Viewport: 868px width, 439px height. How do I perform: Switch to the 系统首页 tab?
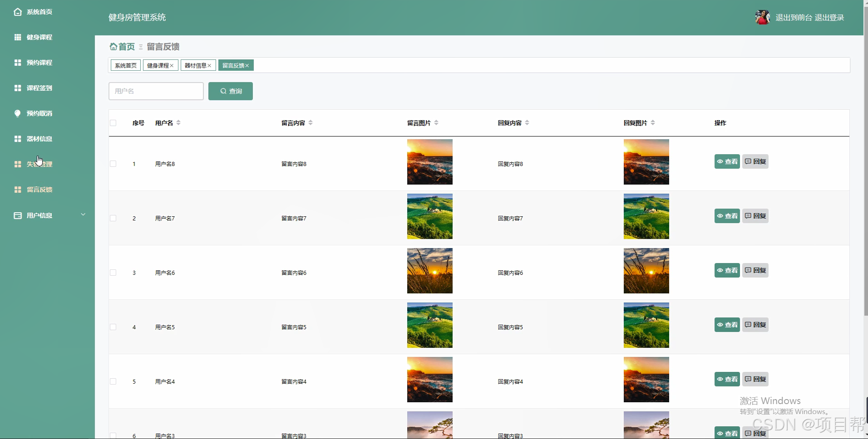[126, 65]
